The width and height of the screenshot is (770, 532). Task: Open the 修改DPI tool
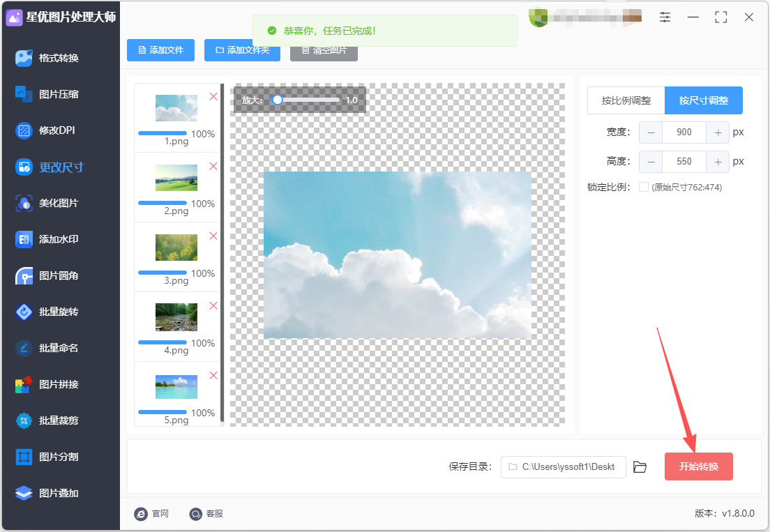click(x=45, y=130)
